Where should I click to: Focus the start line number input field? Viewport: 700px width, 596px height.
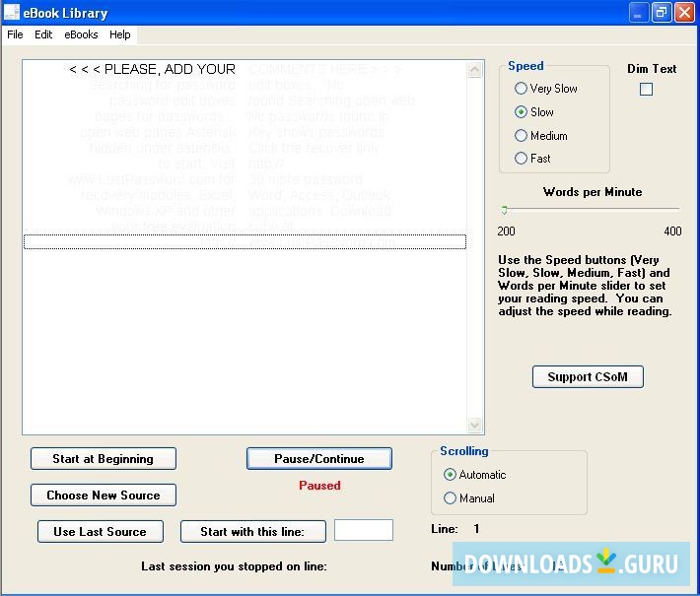pyautogui.click(x=364, y=530)
